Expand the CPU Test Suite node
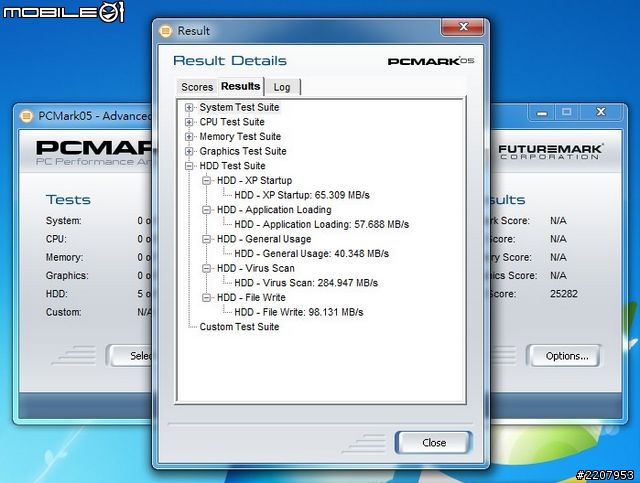 [x=189, y=122]
